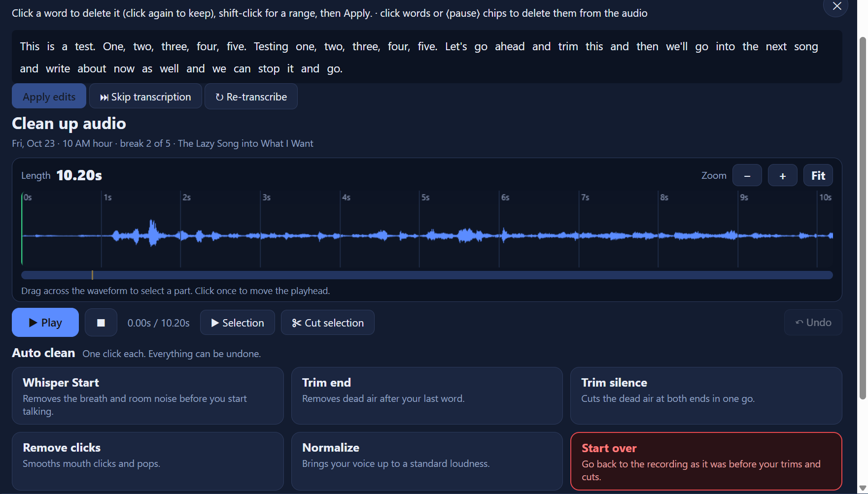Run Trim end auto clean

click(427, 395)
